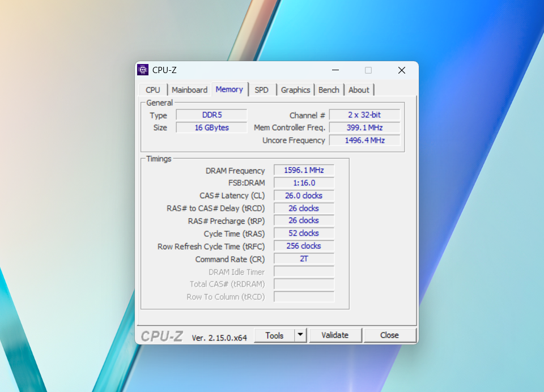Click the 256 clocks tRFC value
The image size is (544, 392).
click(x=304, y=246)
